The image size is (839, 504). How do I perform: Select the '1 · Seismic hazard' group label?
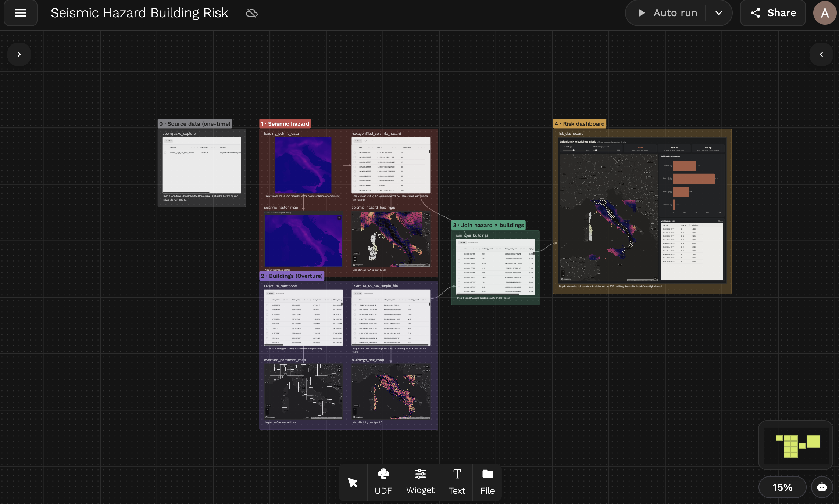(x=285, y=124)
